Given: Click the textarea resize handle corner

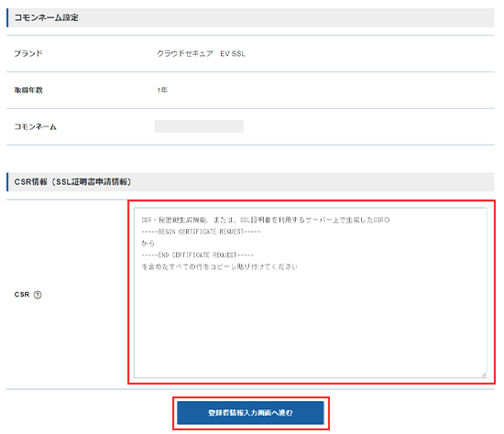Looking at the screenshot, I should [484, 374].
